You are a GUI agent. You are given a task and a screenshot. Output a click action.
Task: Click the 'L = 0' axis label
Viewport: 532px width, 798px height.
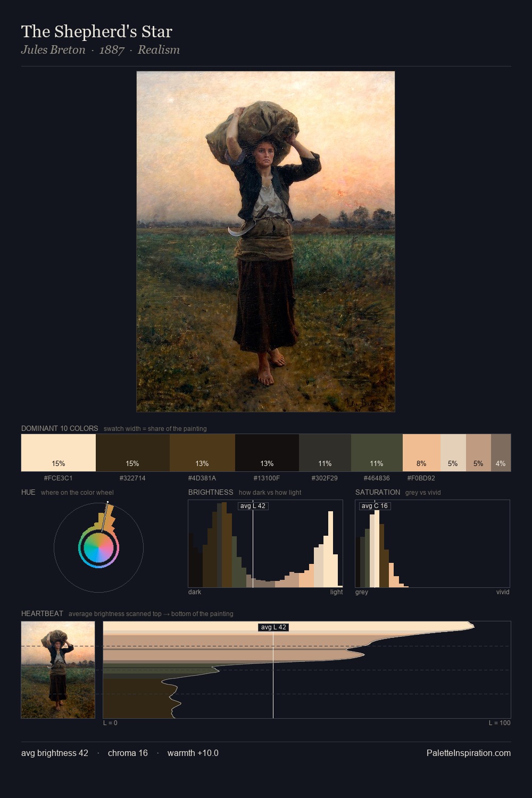pos(110,723)
